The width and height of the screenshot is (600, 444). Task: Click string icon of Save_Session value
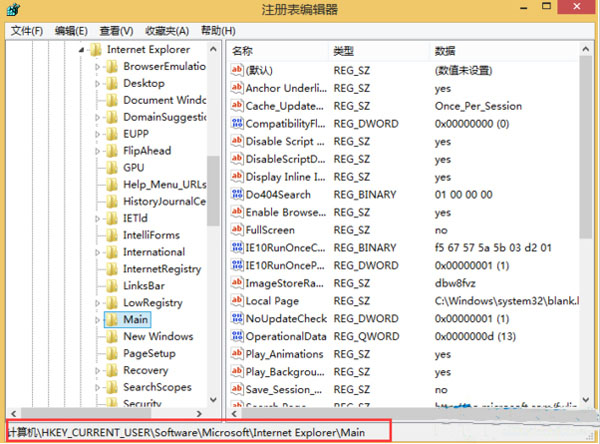coord(237,389)
